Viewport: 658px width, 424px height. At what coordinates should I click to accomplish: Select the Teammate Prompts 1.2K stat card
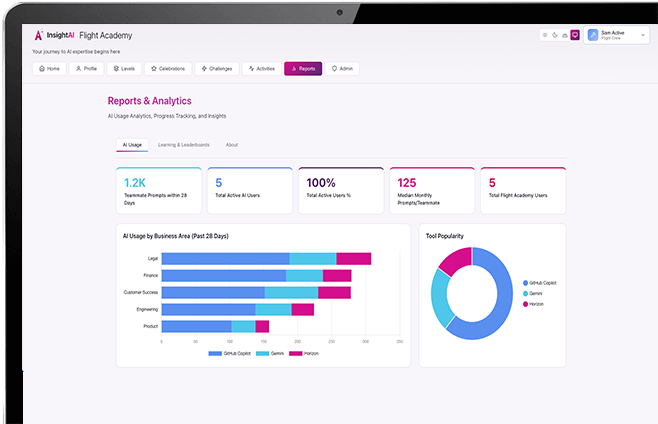(159, 190)
